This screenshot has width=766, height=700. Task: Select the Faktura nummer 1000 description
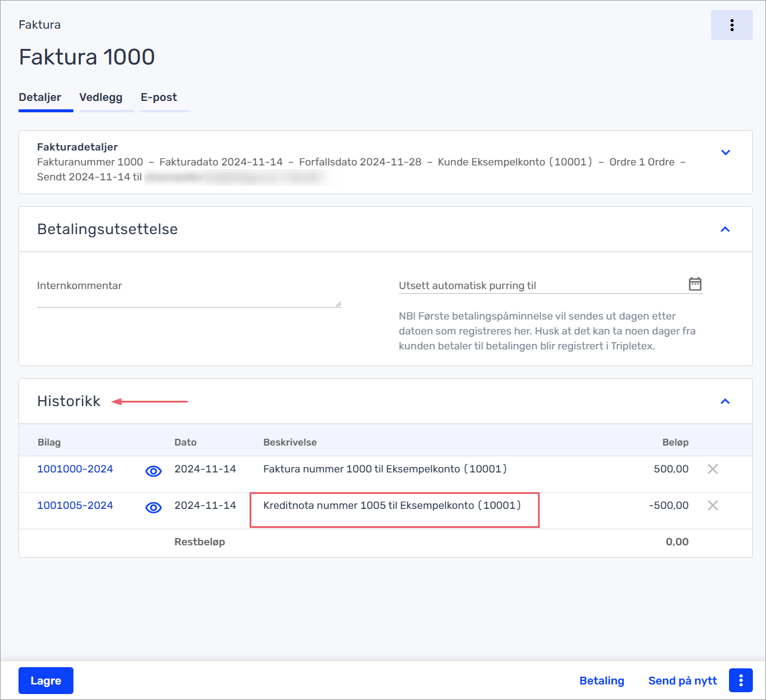pyautogui.click(x=385, y=469)
